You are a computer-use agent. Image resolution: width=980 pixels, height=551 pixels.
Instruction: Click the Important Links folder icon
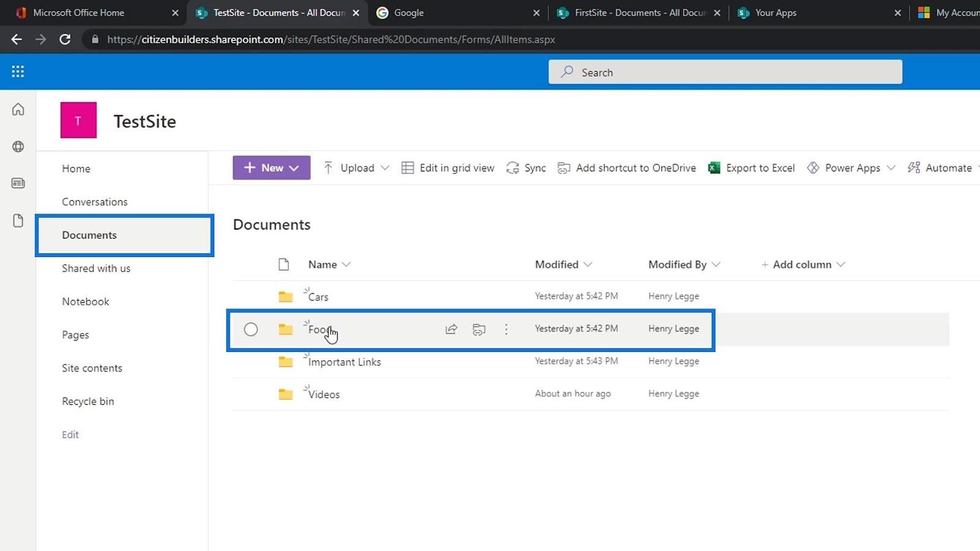click(x=285, y=362)
